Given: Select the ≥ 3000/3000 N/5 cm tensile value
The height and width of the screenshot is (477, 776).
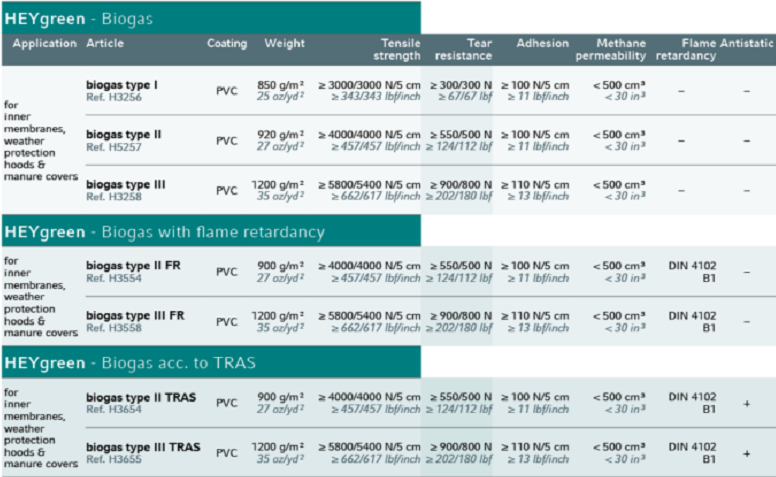Looking at the screenshot, I should (368, 84).
